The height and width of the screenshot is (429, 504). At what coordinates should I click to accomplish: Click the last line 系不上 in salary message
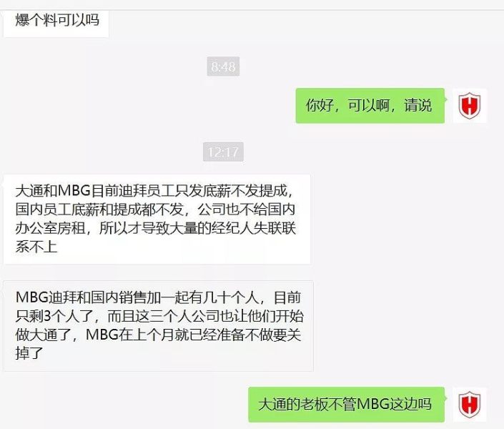pyautogui.click(x=36, y=247)
